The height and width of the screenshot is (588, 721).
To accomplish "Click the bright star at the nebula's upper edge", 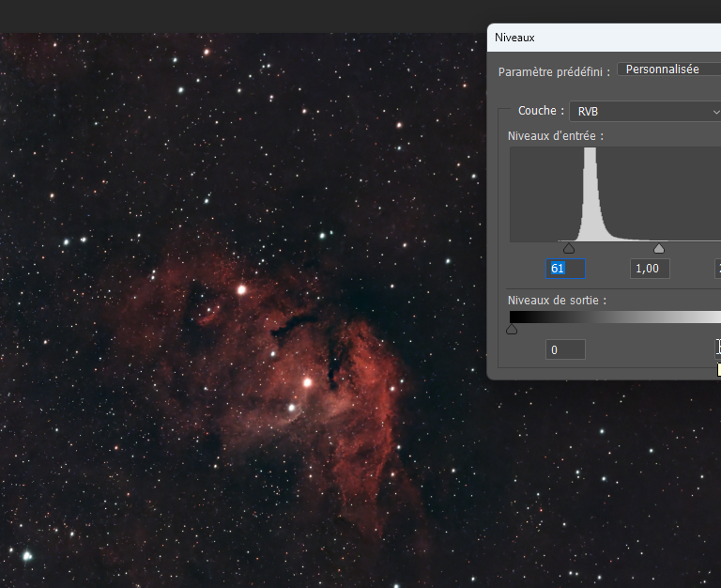I will click(242, 289).
